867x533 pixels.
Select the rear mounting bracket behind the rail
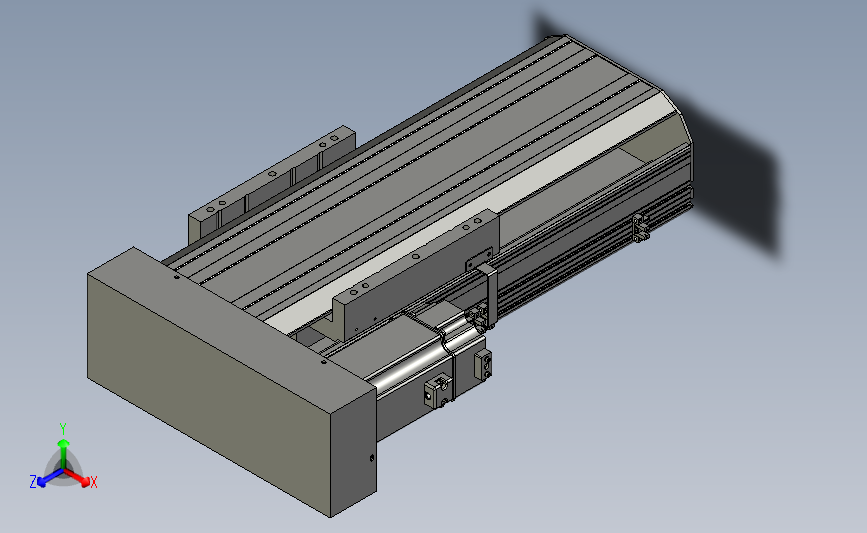(271, 184)
